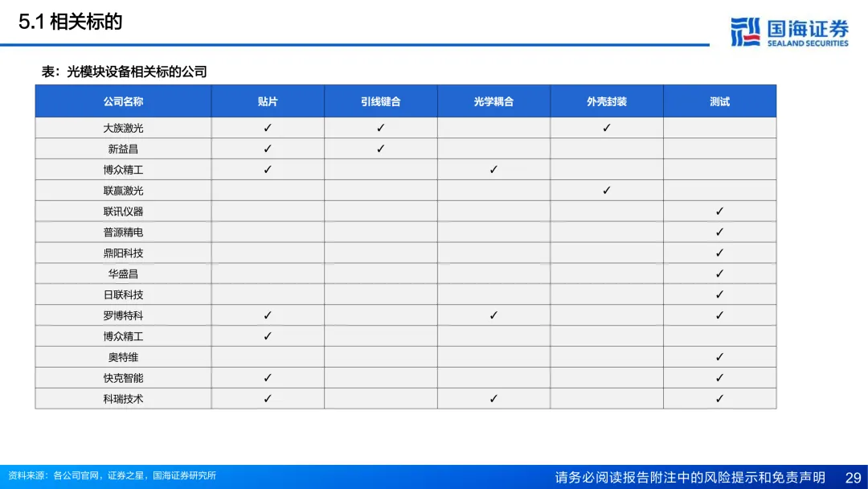Click the company name 联讯仪器
The image size is (868, 489).
click(x=123, y=212)
